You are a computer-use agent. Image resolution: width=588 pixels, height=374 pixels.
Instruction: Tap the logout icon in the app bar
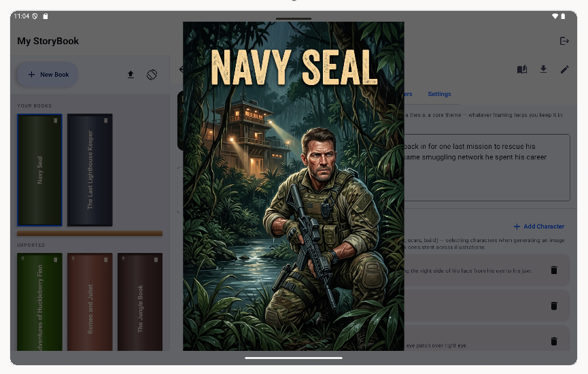point(564,41)
